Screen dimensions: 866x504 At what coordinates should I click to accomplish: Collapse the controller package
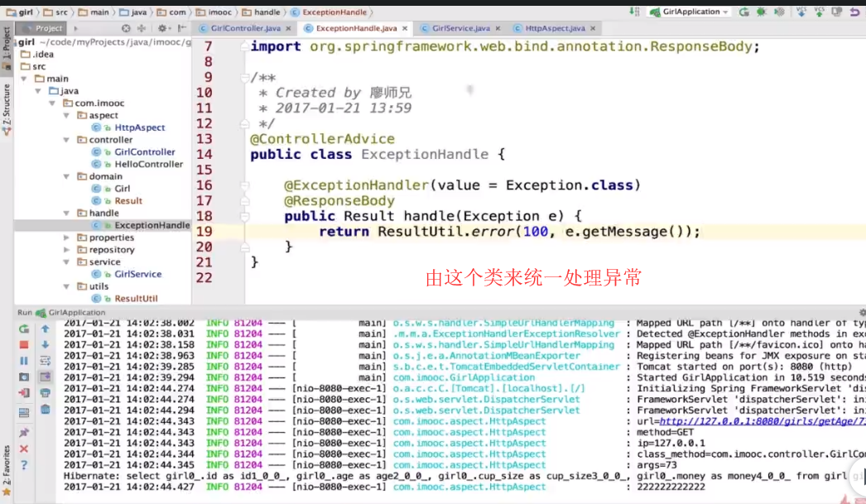pos(66,140)
